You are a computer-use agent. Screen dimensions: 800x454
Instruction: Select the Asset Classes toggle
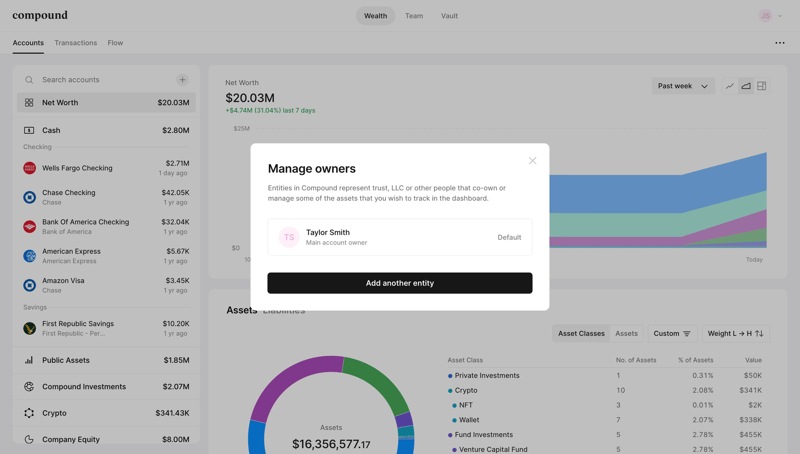pyautogui.click(x=581, y=333)
